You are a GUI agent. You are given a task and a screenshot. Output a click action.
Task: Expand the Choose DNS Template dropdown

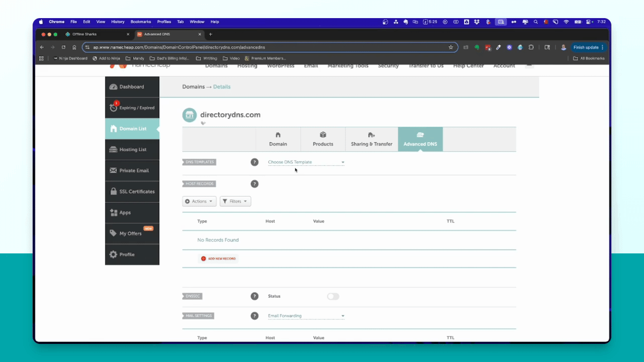pyautogui.click(x=306, y=162)
